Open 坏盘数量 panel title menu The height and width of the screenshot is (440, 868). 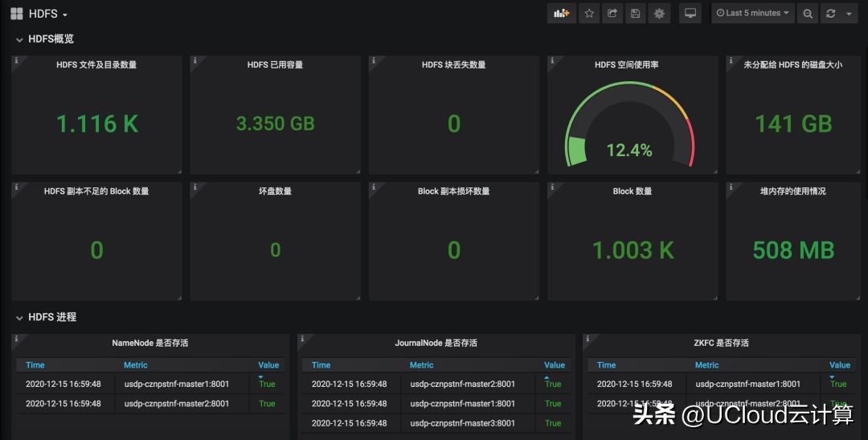[x=275, y=191]
